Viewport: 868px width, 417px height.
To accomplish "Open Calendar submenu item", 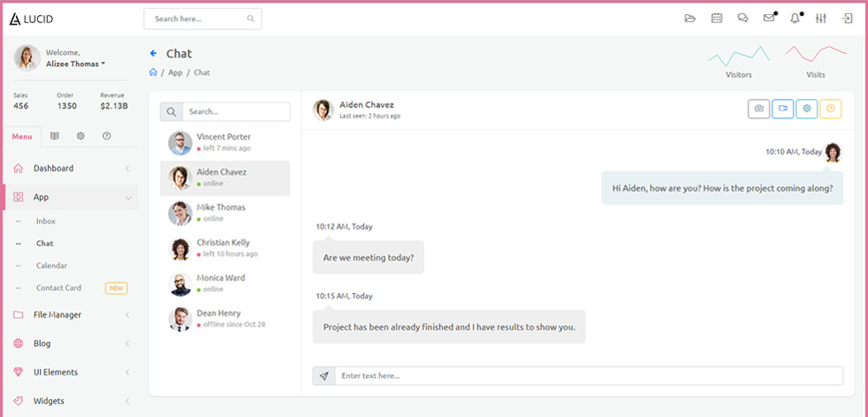I will (51, 266).
